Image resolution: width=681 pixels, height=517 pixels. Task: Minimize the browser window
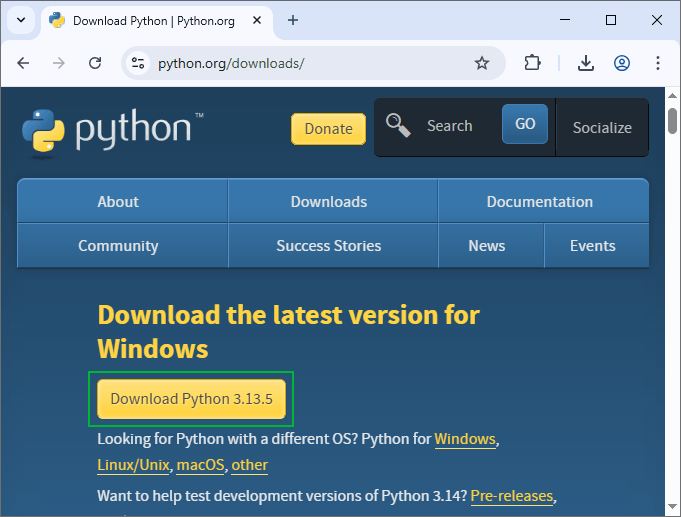click(565, 20)
